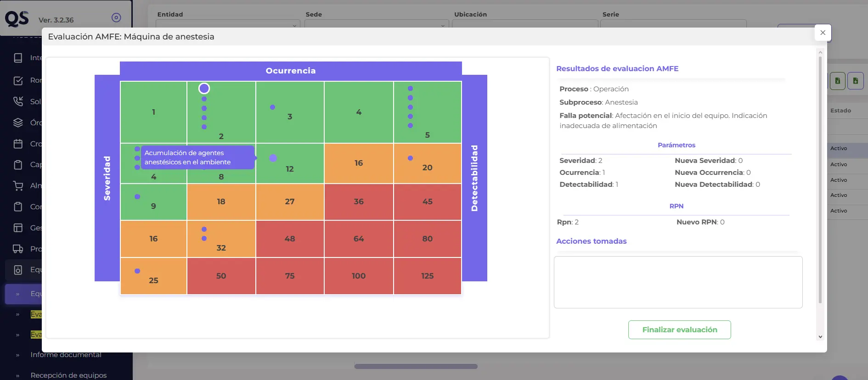Click the dot in green cell 9
The height and width of the screenshot is (380, 868).
tap(137, 196)
